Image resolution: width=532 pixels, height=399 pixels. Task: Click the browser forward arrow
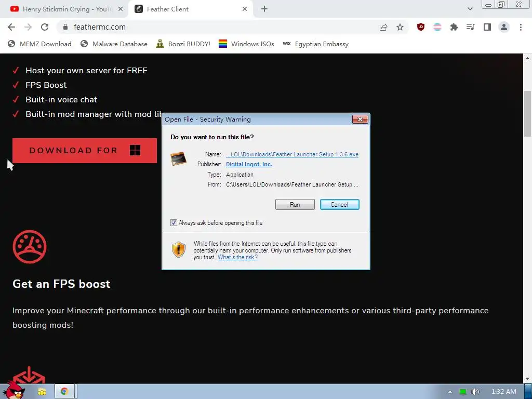point(28,27)
